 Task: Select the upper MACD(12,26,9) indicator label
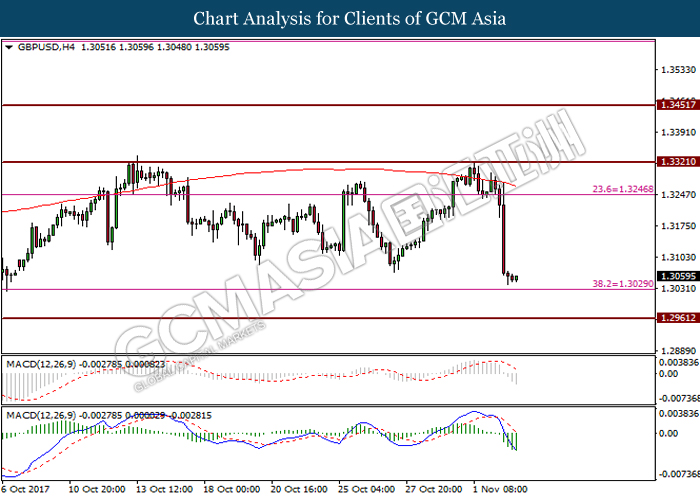coord(86,364)
